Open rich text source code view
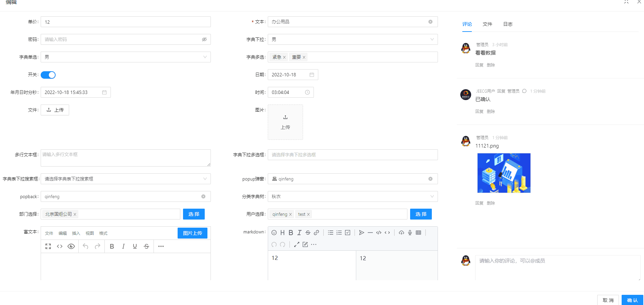Screen dimensions: 644x305 (x=60, y=246)
